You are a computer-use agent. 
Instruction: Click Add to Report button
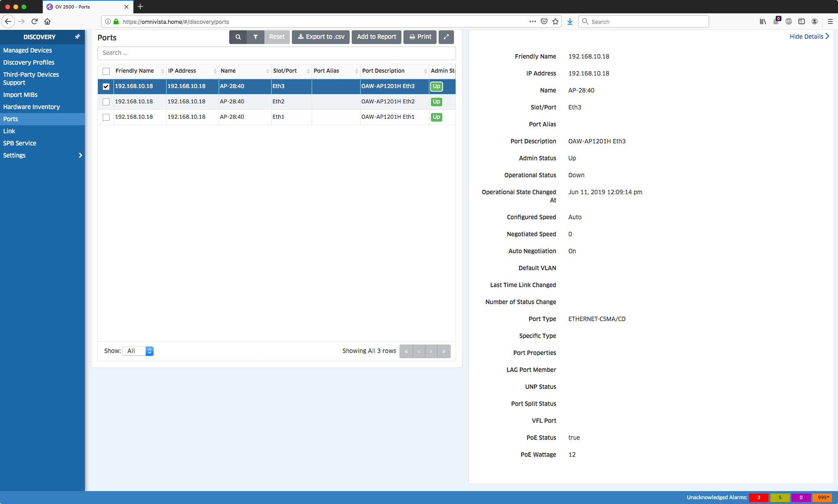pyautogui.click(x=376, y=37)
